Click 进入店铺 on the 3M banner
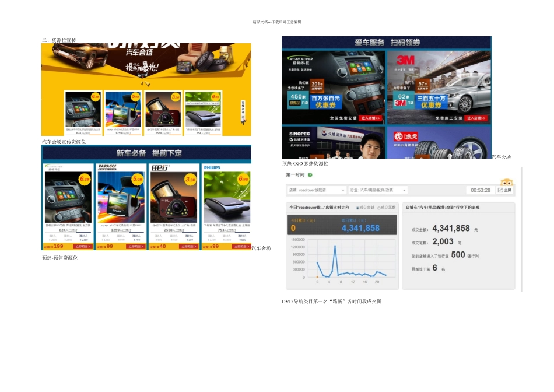 click(x=476, y=118)
